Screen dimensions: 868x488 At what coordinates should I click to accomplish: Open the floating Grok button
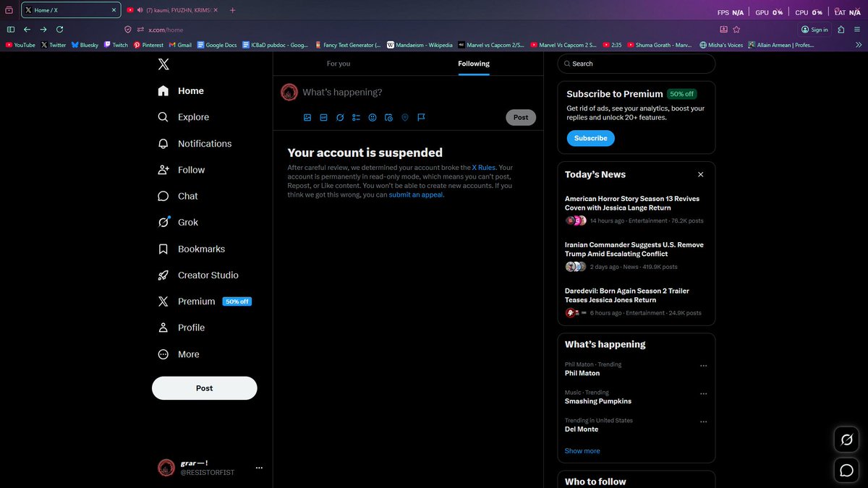(846, 439)
